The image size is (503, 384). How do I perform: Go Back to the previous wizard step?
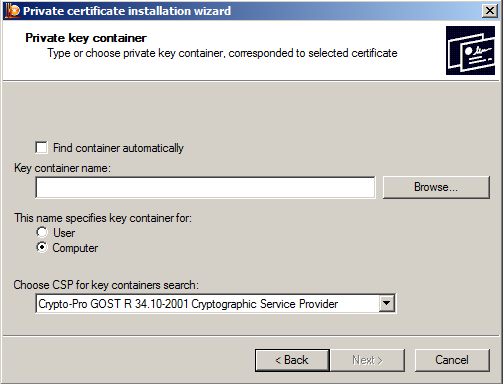coord(292,360)
